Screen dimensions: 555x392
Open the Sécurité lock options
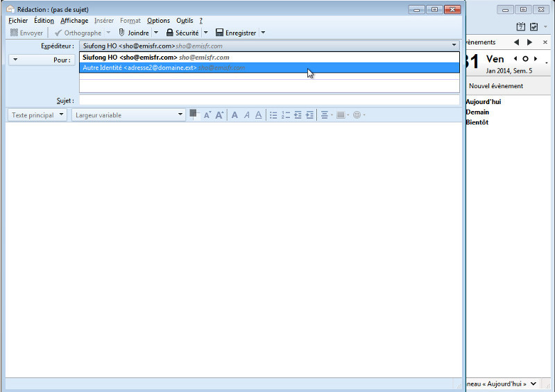182,33
